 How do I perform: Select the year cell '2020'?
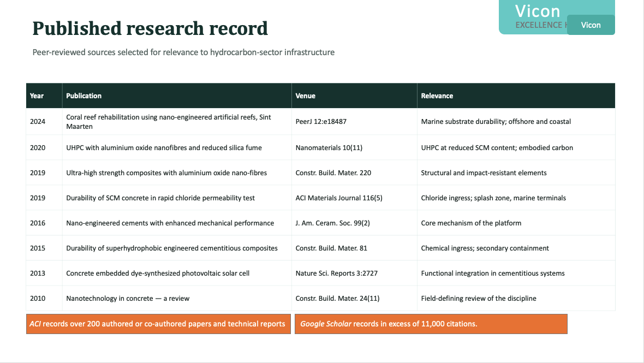tap(44, 148)
